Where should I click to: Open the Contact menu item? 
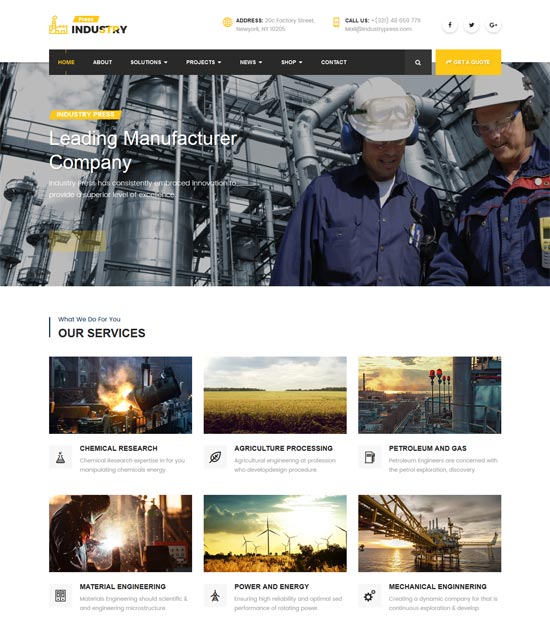point(334,62)
